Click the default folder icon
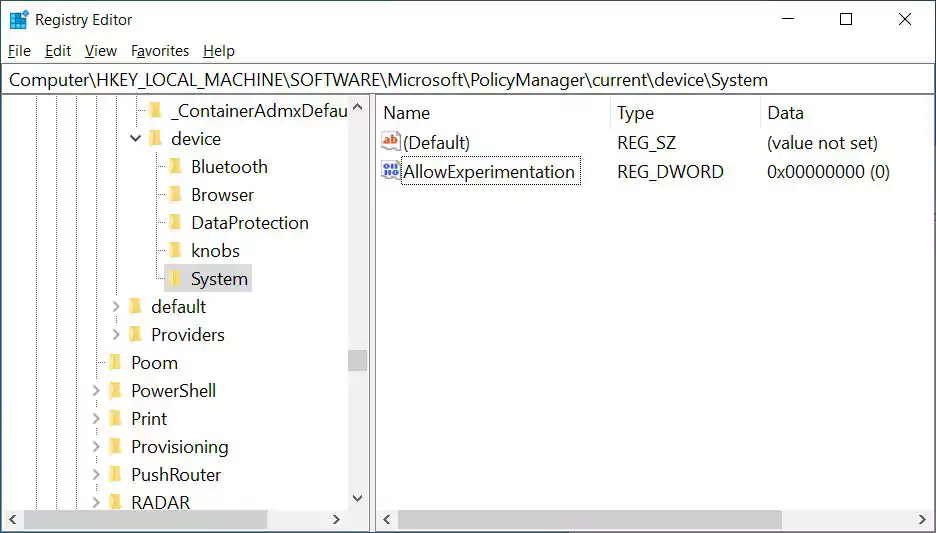 [136, 307]
